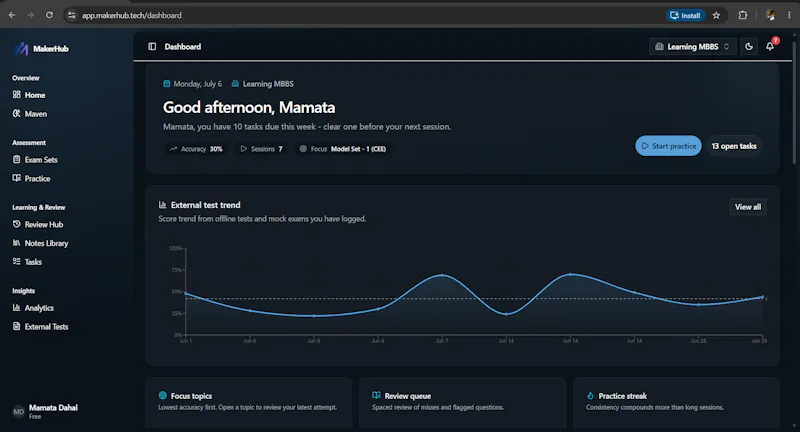Click the Sessions 7 chip
The width and height of the screenshot is (800, 432).
click(261, 149)
